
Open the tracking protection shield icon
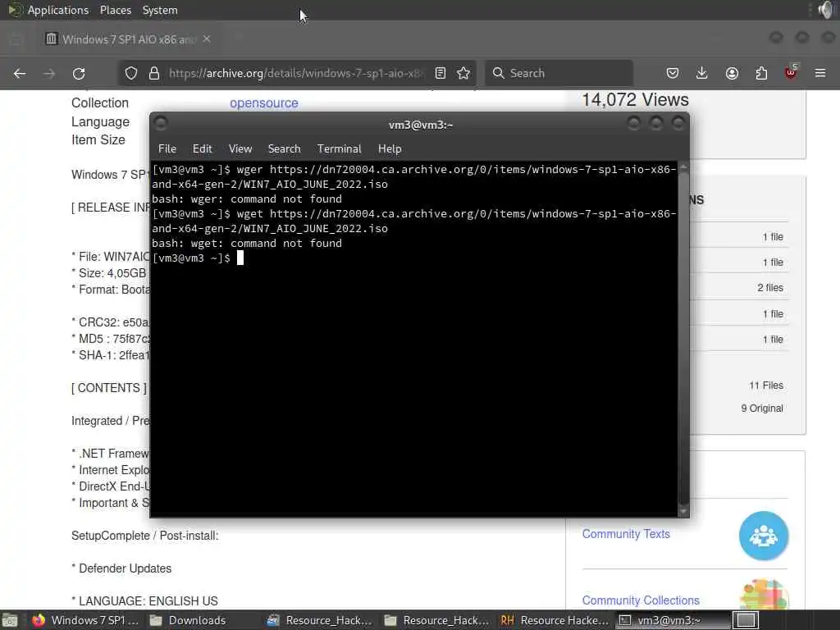click(x=131, y=73)
